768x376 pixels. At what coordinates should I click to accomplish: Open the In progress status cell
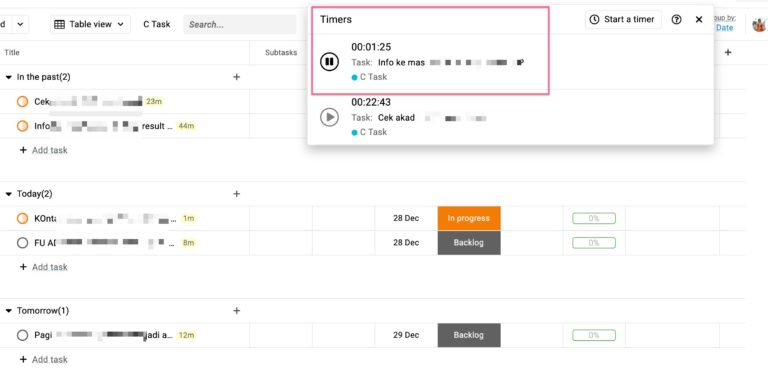click(x=469, y=218)
